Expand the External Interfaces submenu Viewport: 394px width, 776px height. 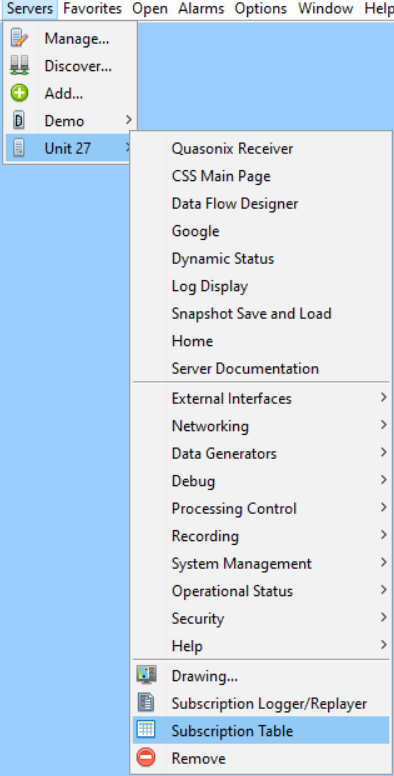click(x=261, y=398)
